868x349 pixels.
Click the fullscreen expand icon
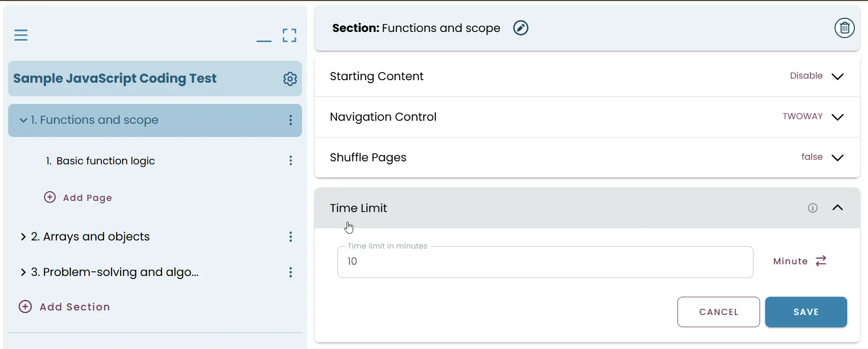(x=289, y=35)
